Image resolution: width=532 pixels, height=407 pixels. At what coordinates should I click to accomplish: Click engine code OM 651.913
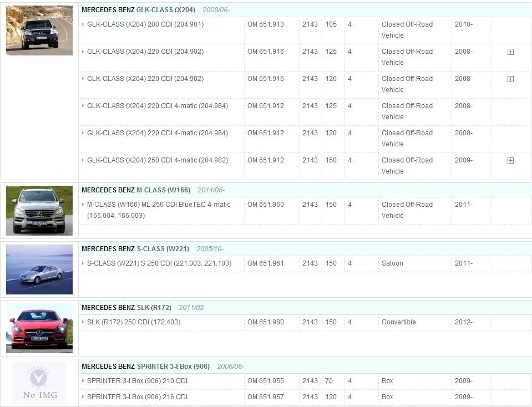(266, 24)
